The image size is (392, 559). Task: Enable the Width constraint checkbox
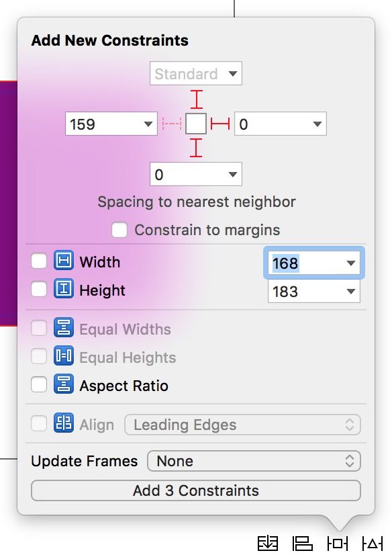pyautogui.click(x=39, y=261)
